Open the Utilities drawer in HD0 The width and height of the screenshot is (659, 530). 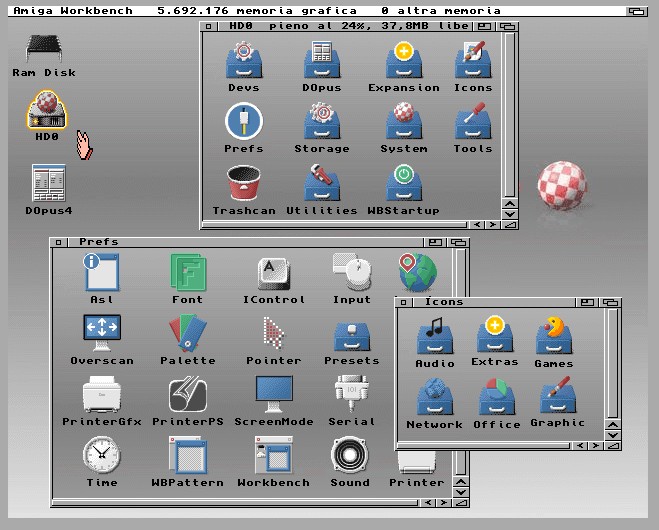click(321, 185)
